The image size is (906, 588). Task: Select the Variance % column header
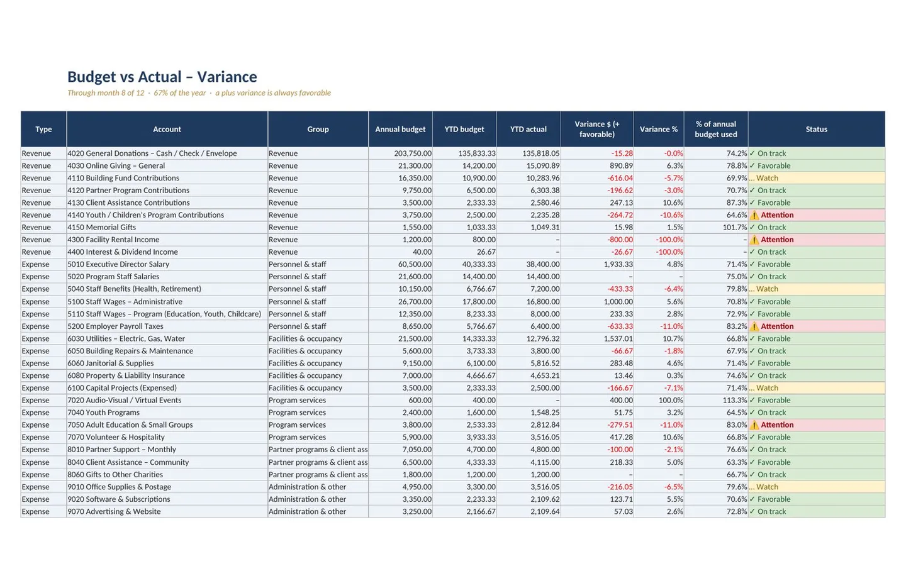tap(659, 129)
